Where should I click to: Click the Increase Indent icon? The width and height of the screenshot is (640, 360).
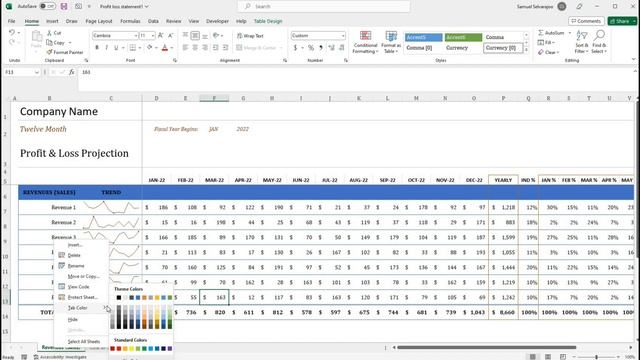tap(225, 48)
